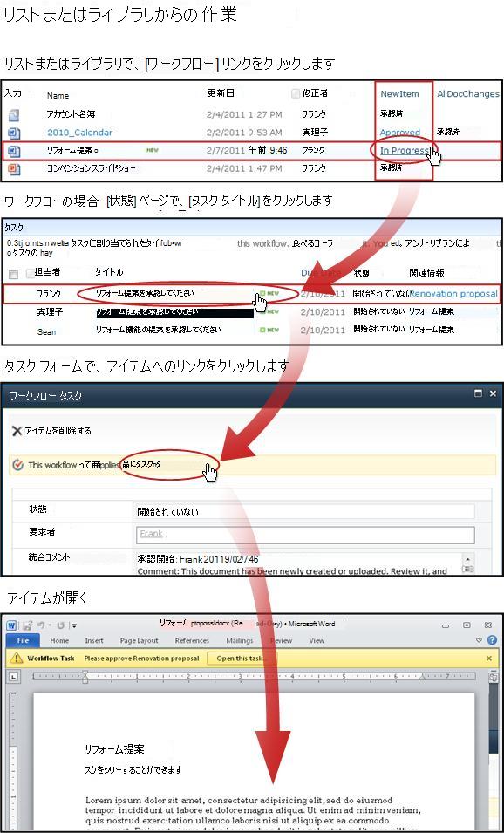Click the In Progress workflow status link
Image resolution: width=504 pixels, height=833 pixels.
[404, 151]
